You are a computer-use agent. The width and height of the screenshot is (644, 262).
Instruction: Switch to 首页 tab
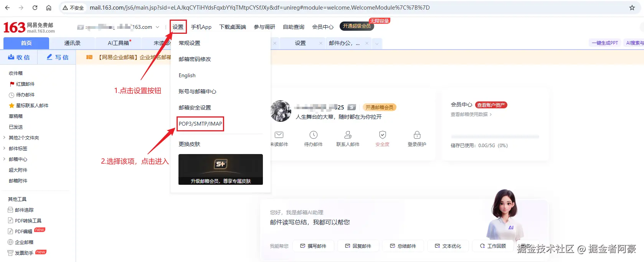tap(26, 43)
